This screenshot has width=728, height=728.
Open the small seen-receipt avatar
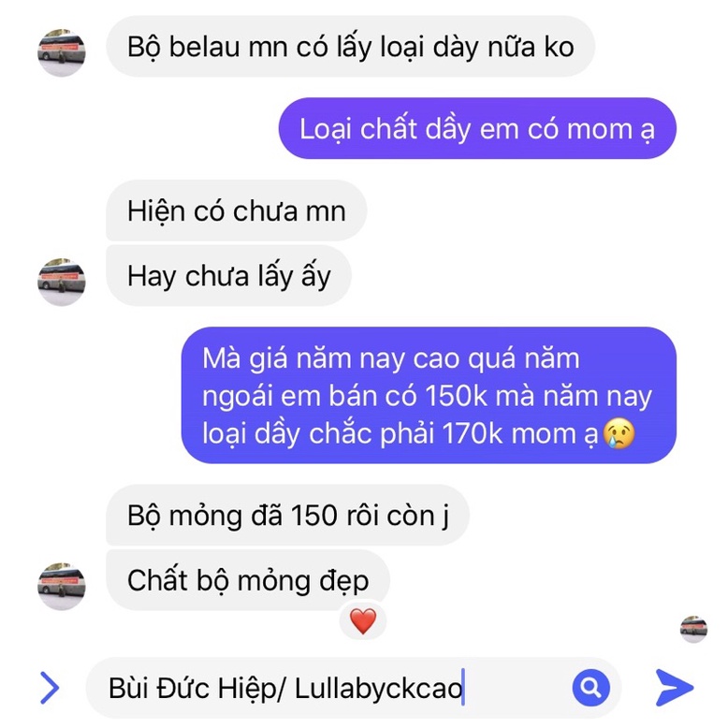[x=693, y=630]
